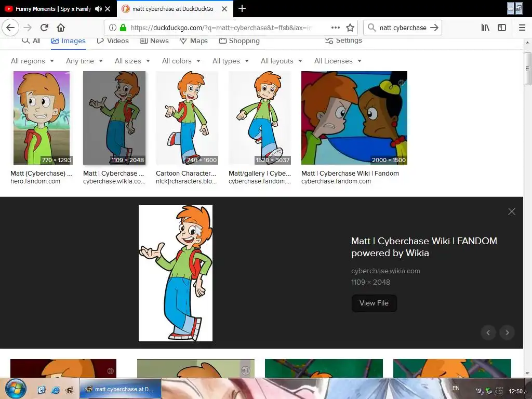The height and width of the screenshot is (399, 532).
Task: Open Matt Cyberchase Wiki Fandom 2000×1500 title
Action: (350, 174)
